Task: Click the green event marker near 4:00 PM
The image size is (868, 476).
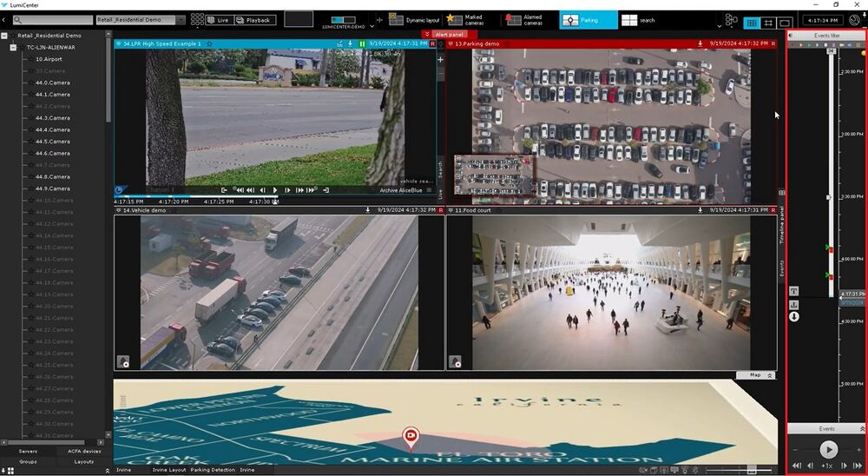Action: (827, 248)
